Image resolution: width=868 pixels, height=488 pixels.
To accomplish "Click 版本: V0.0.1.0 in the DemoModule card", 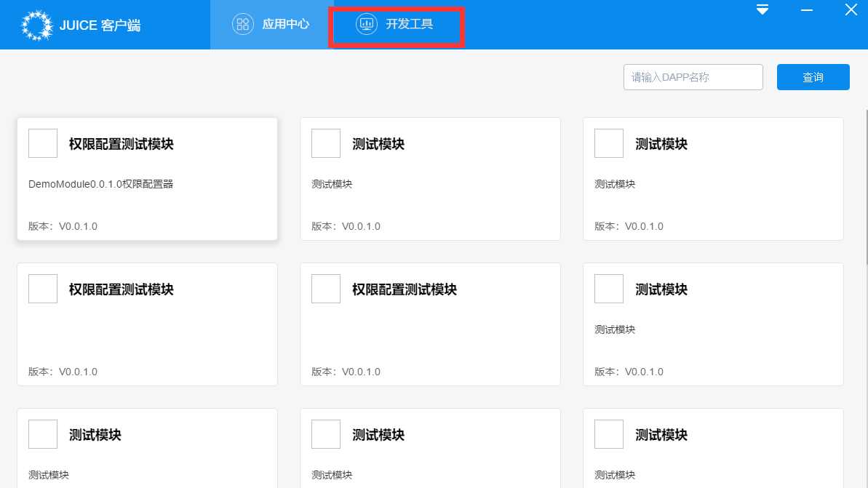I will pos(63,226).
